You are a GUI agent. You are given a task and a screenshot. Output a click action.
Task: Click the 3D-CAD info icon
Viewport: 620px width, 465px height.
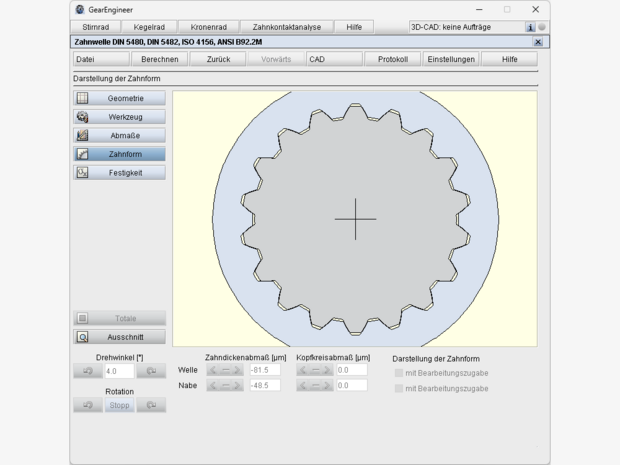(x=530, y=27)
